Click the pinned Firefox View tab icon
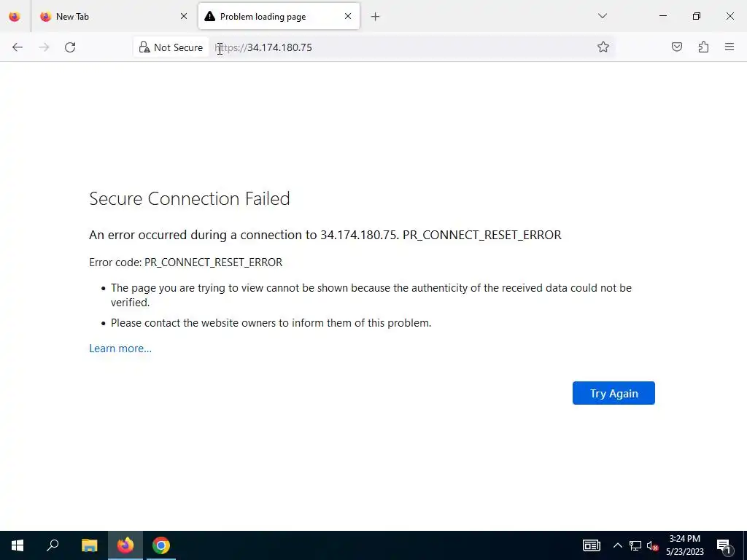The height and width of the screenshot is (560, 747). (x=15, y=16)
